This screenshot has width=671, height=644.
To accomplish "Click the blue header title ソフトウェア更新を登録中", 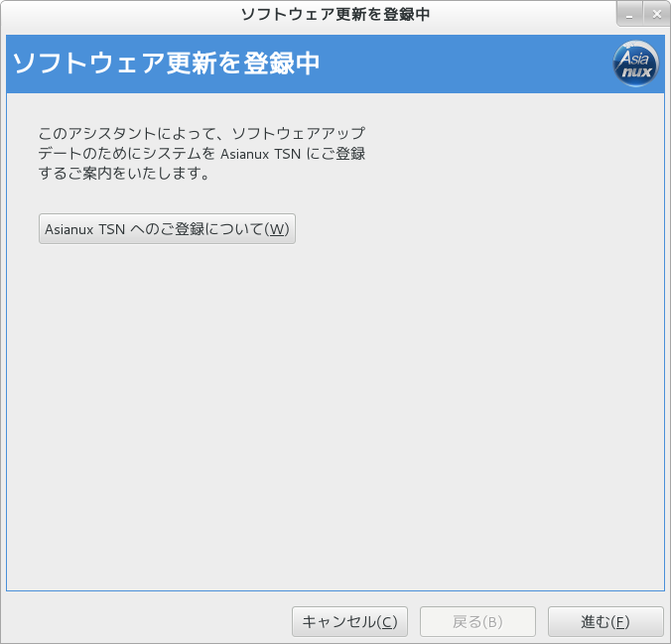I will (x=166, y=64).
